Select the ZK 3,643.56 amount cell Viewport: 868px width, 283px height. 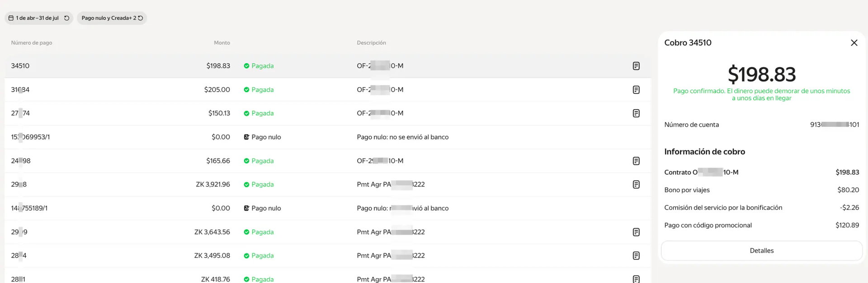(212, 232)
